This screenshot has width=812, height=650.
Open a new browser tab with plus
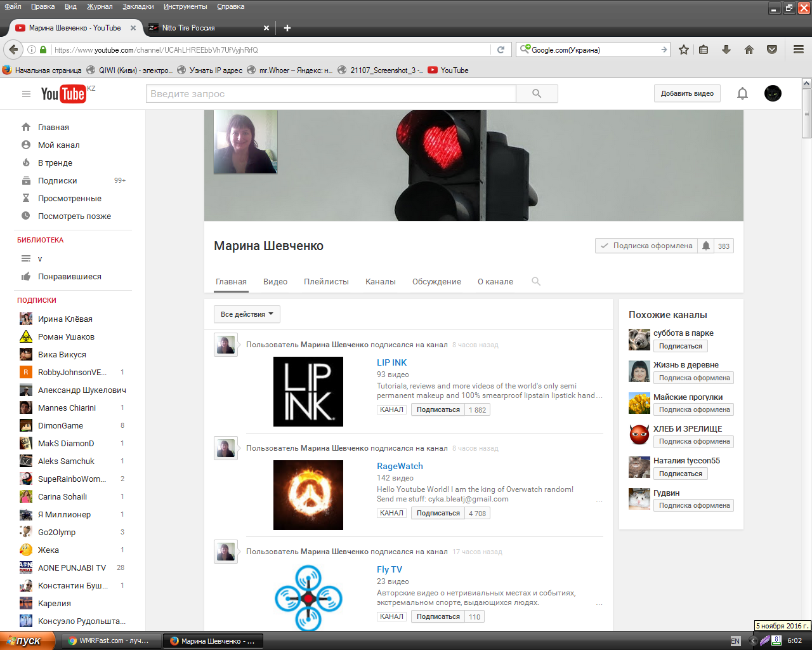[x=287, y=28]
